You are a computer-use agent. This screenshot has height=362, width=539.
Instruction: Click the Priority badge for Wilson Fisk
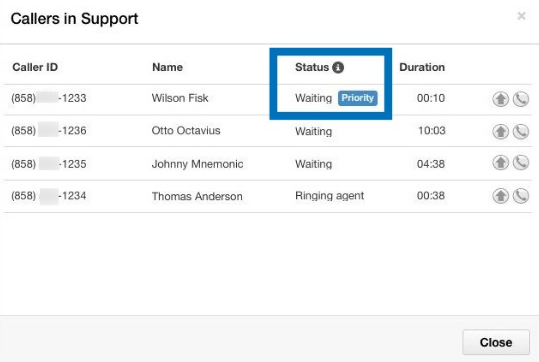[358, 98]
